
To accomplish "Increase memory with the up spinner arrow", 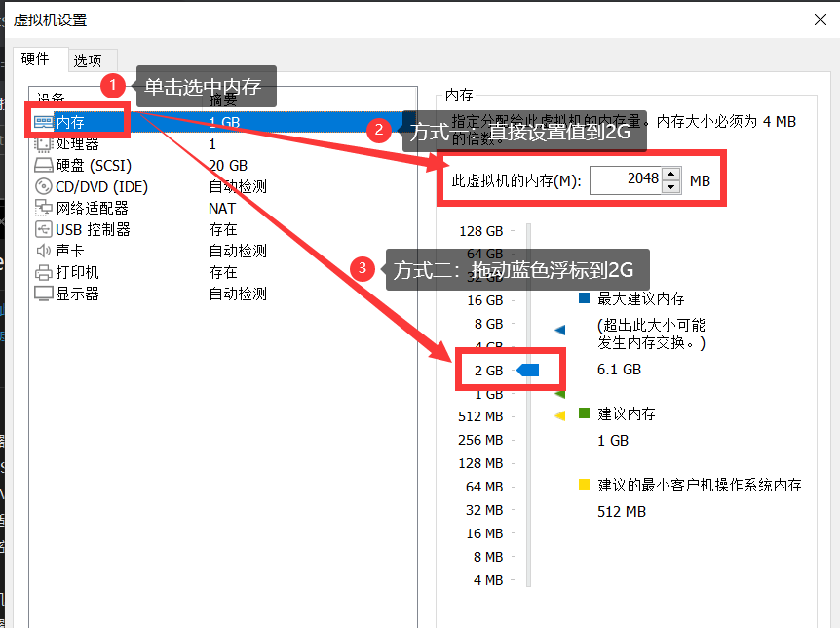I will pos(670,175).
